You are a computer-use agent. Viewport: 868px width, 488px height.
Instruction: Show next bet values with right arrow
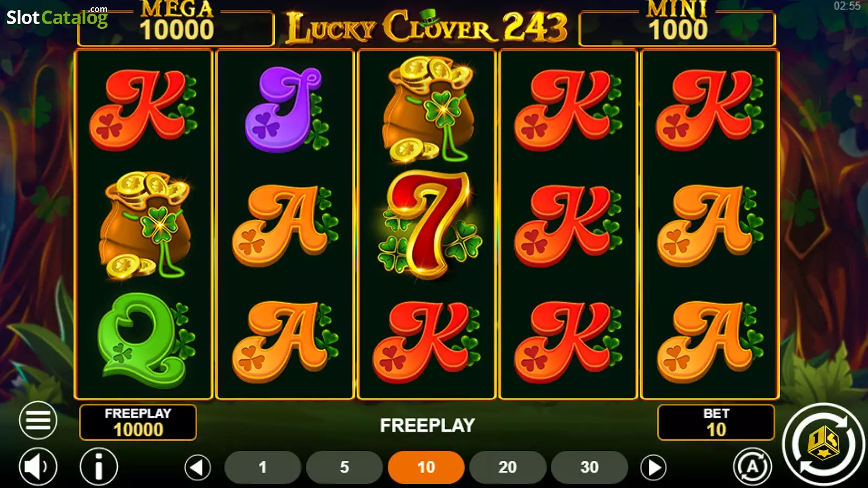point(653,467)
